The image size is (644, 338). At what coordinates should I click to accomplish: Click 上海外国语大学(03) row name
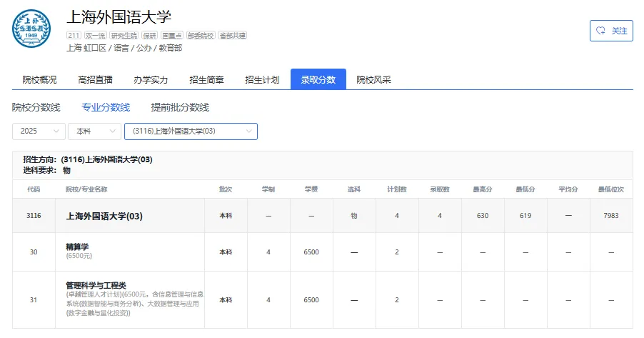[x=104, y=216]
